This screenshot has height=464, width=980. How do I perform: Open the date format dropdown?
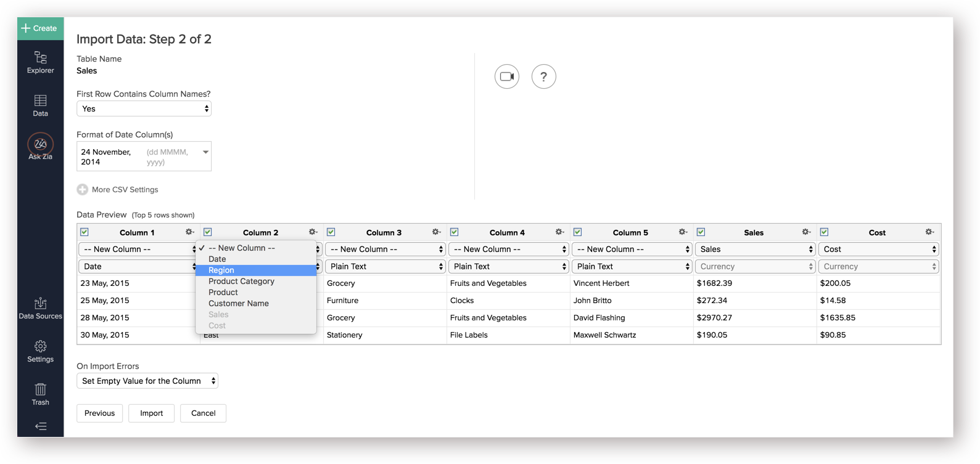pyautogui.click(x=144, y=157)
